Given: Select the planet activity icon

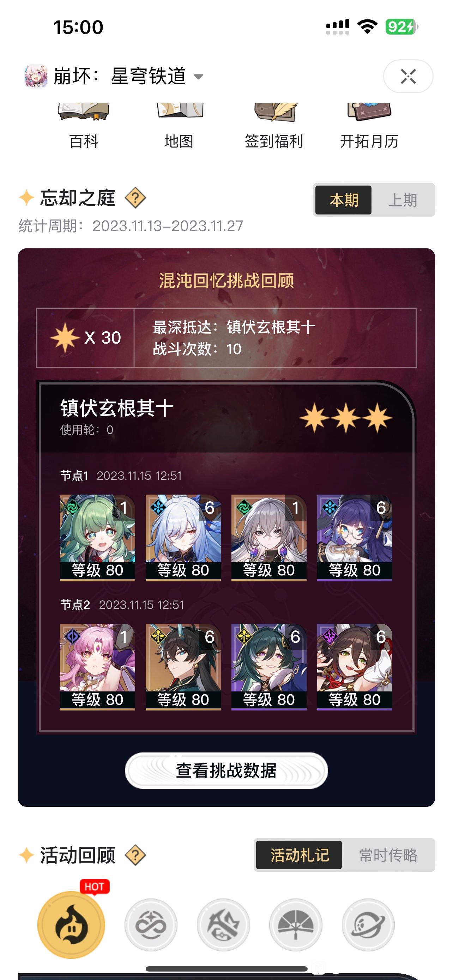Looking at the screenshot, I should pos(368,925).
